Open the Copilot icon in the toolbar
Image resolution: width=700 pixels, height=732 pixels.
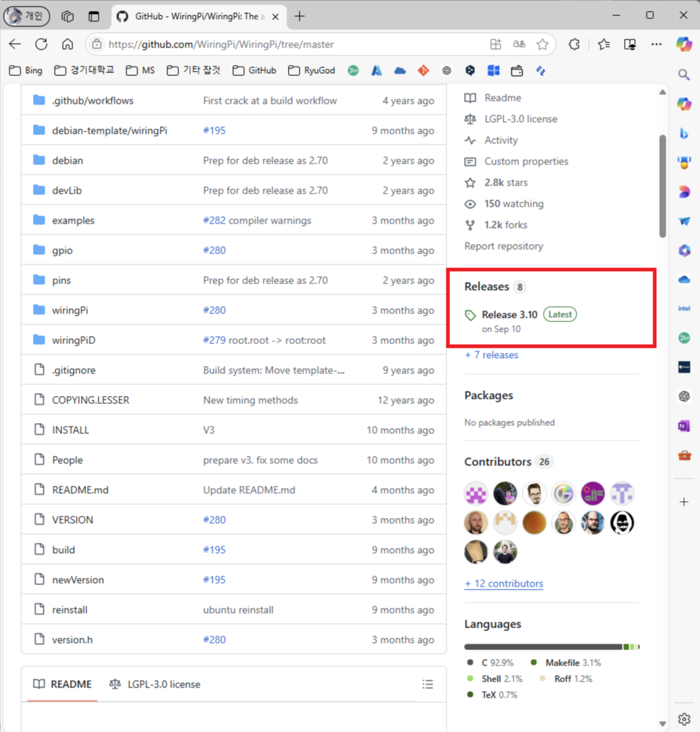tap(684, 45)
